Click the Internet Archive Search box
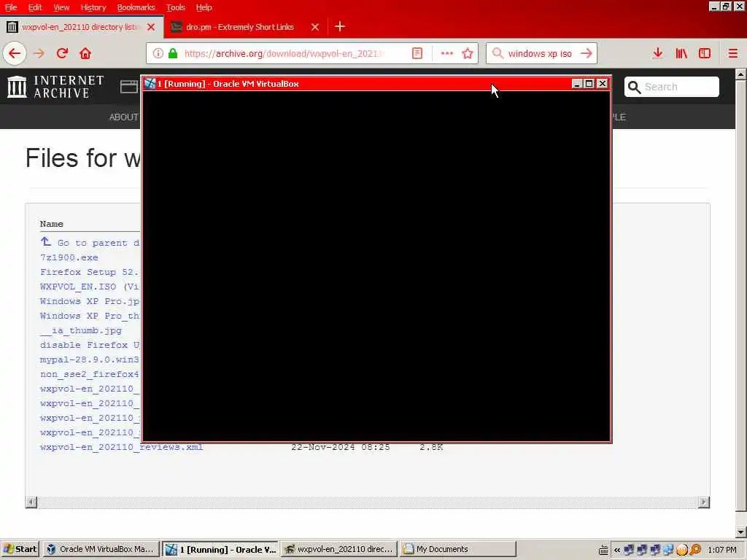 pyautogui.click(x=672, y=87)
